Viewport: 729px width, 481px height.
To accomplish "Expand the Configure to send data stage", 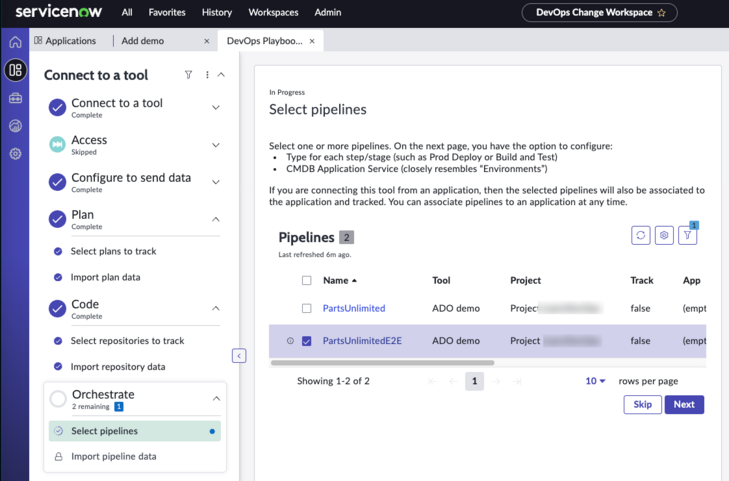I will coord(216,182).
